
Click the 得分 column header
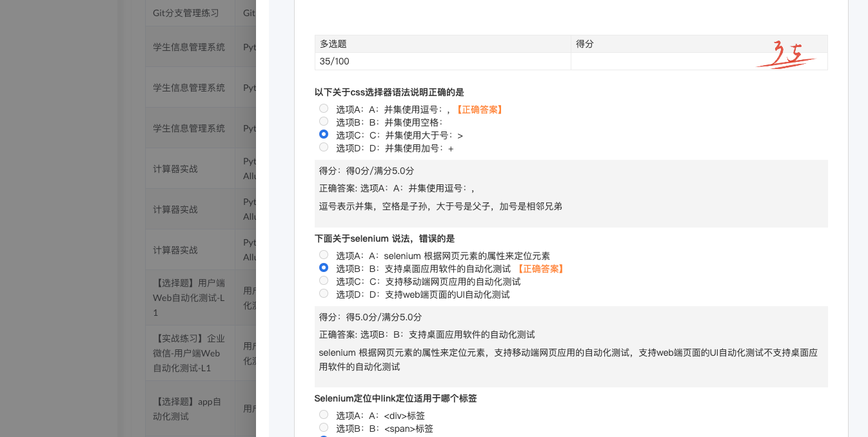click(x=585, y=44)
